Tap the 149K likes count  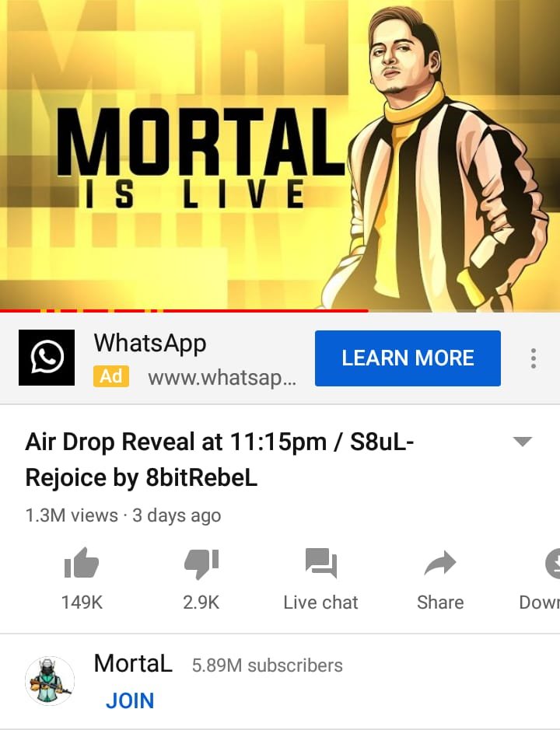click(x=82, y=602)
